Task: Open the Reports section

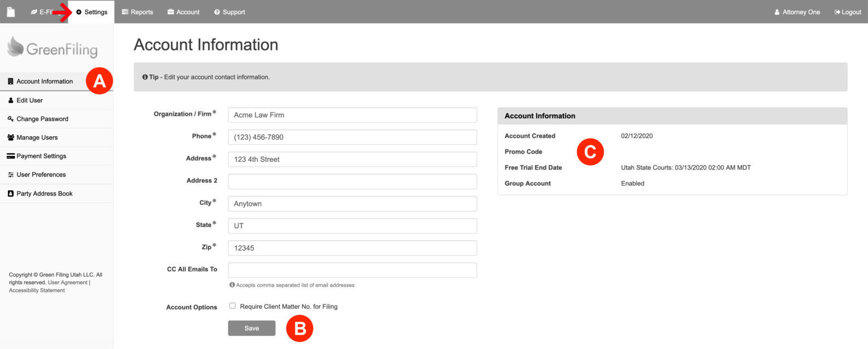Action: pos(137,11)
